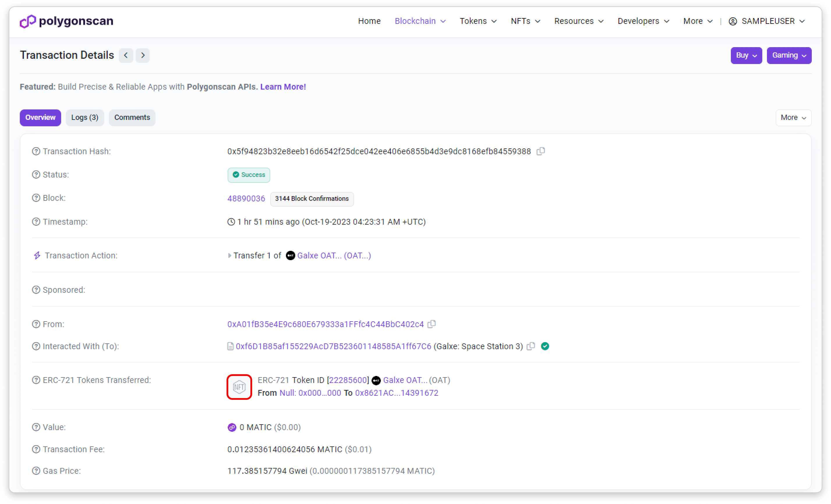
Task: Click the help icon beside Status
Action: click(36, 175)
